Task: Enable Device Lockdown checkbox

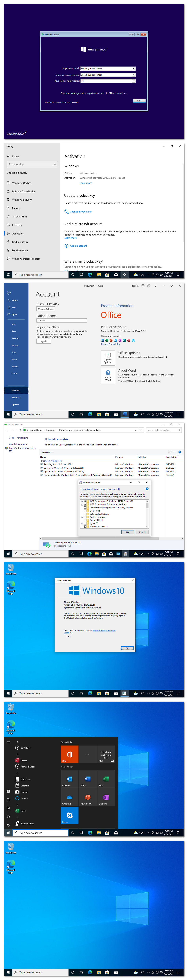Action: [x=85, y=517]
